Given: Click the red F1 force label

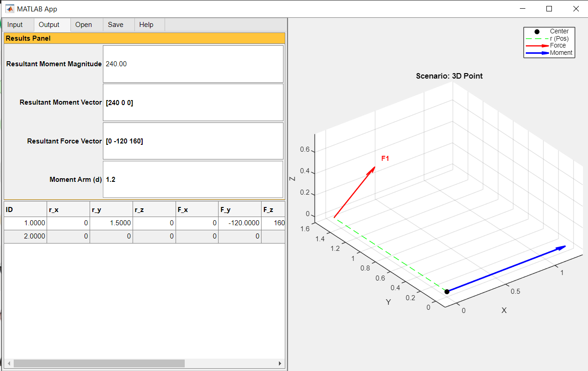Looking at the screenshot, I should (385, 159).
